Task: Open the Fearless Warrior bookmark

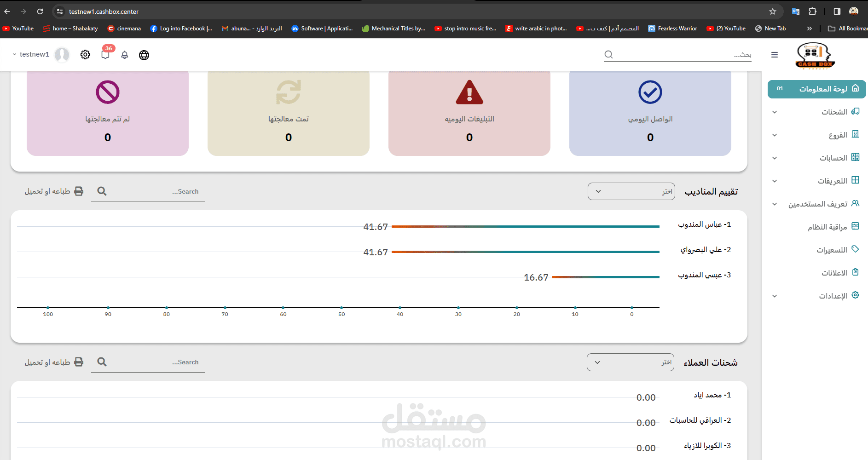Action: pos(673,29)
